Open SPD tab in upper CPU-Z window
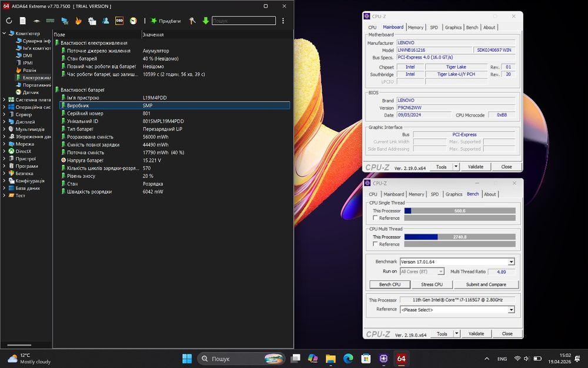Image resolution: width=588 pixels, height=368 pixels. 434,28
